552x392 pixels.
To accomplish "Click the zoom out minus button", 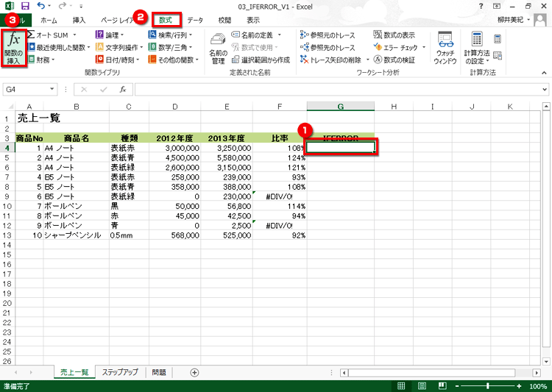I will [457, 386].
